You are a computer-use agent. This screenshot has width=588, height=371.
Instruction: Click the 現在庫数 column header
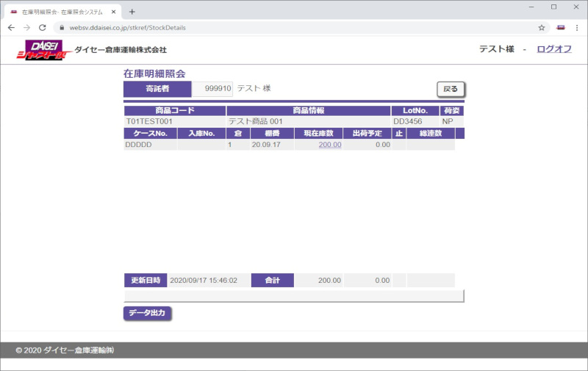[x=318, y=133]
